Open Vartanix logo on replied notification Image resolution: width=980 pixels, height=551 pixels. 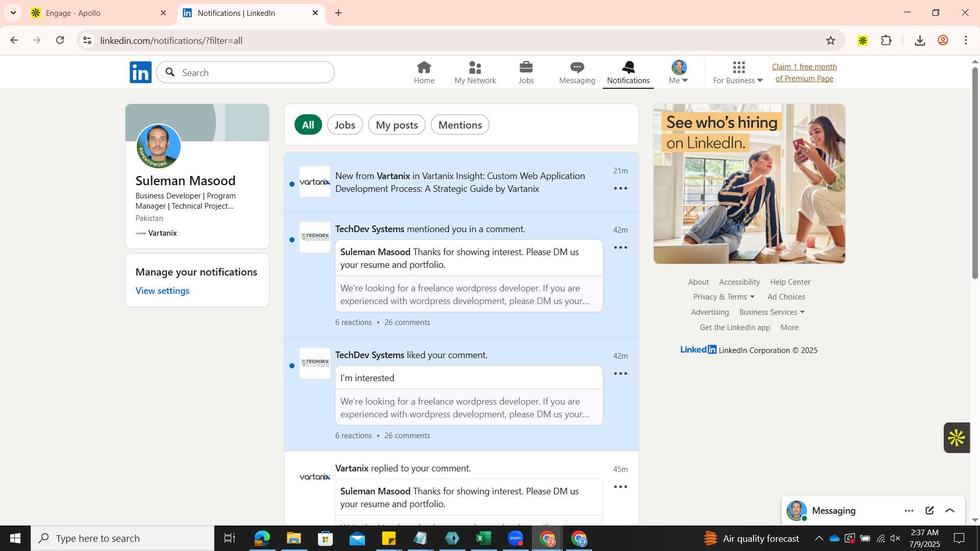tap(315, 477)
